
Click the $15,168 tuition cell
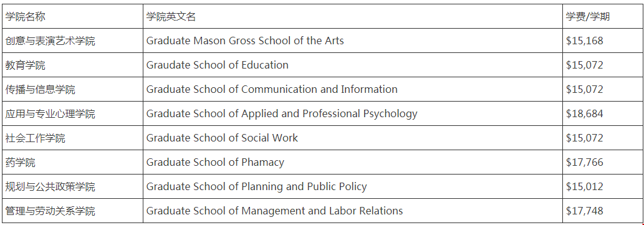coord(602,41)
